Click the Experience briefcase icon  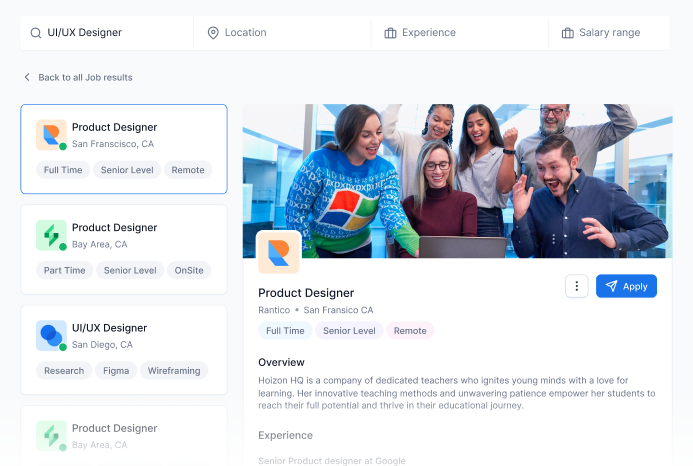click(390, 33)
